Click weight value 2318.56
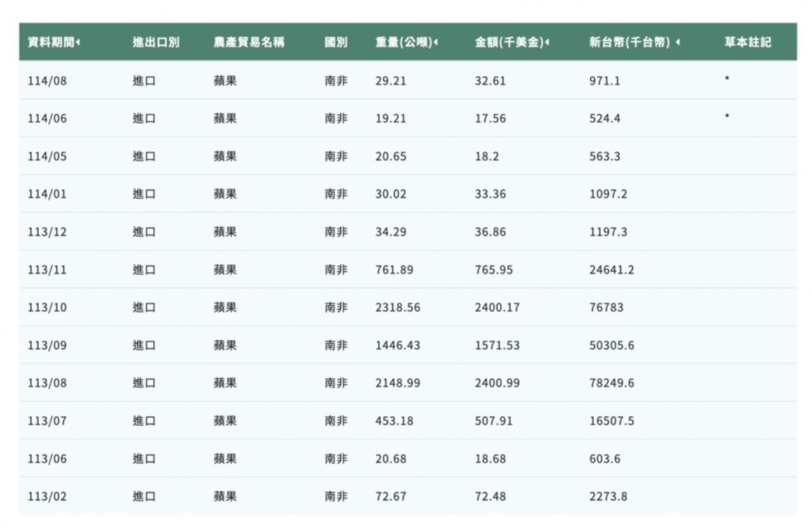Screen dimensions: 812x528 click(x=397, y=308)
